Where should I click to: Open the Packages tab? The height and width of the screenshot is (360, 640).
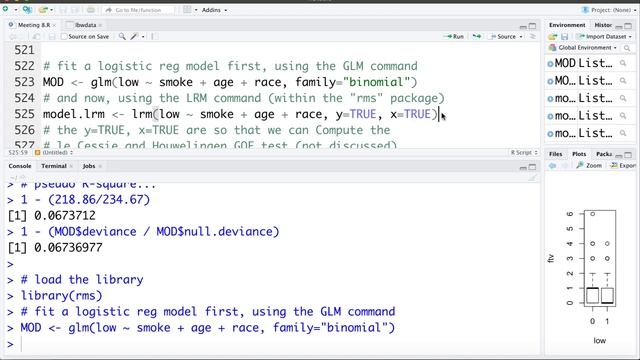coord(604,154)
